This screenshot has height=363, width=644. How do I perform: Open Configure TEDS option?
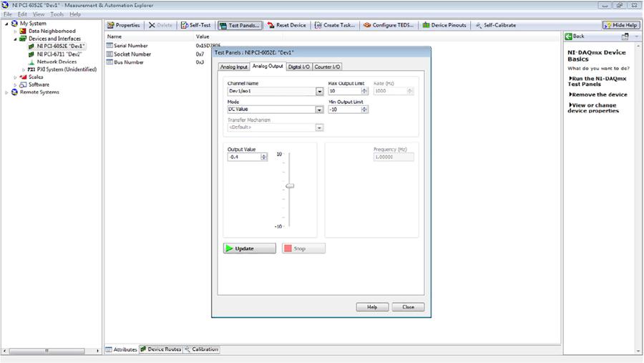pos(389,25)
